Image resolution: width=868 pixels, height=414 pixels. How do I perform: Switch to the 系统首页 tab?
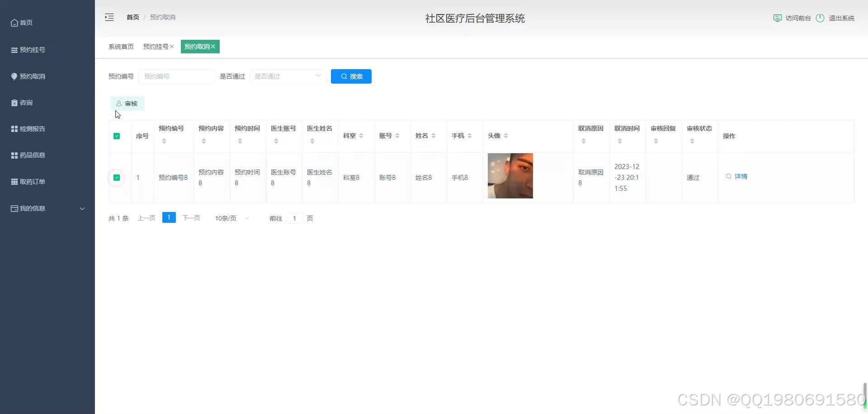pos(121,47)
